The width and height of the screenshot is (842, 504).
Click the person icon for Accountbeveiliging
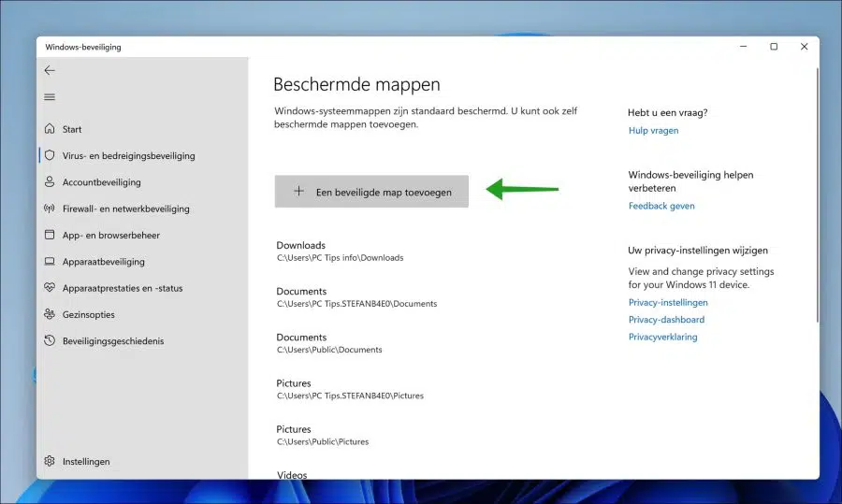click(50, 181)
